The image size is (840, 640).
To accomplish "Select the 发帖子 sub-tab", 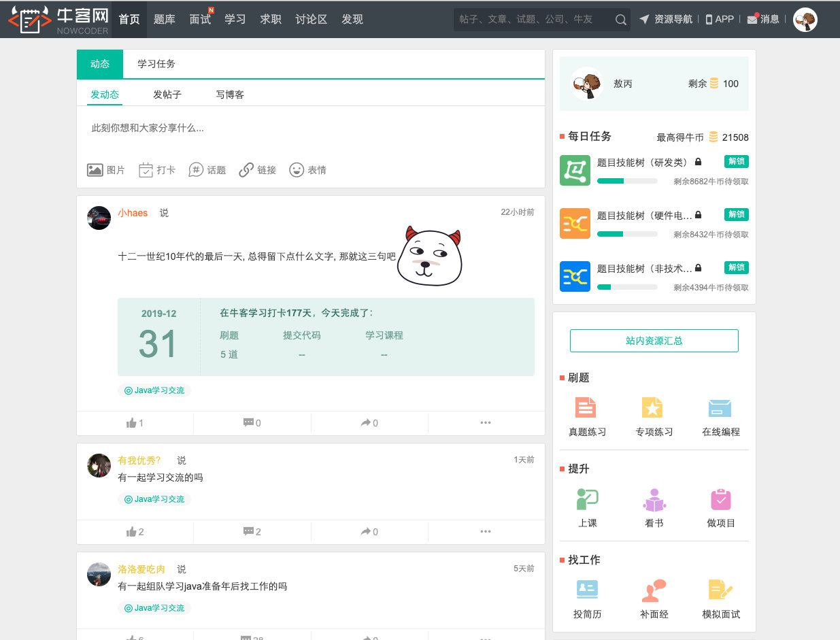I will [167, 95].
